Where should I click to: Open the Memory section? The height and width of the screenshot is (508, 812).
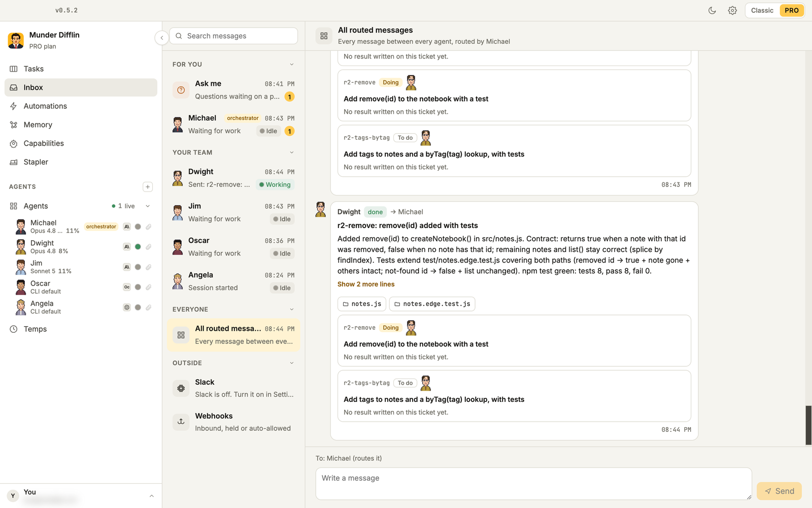pos(81,124)
